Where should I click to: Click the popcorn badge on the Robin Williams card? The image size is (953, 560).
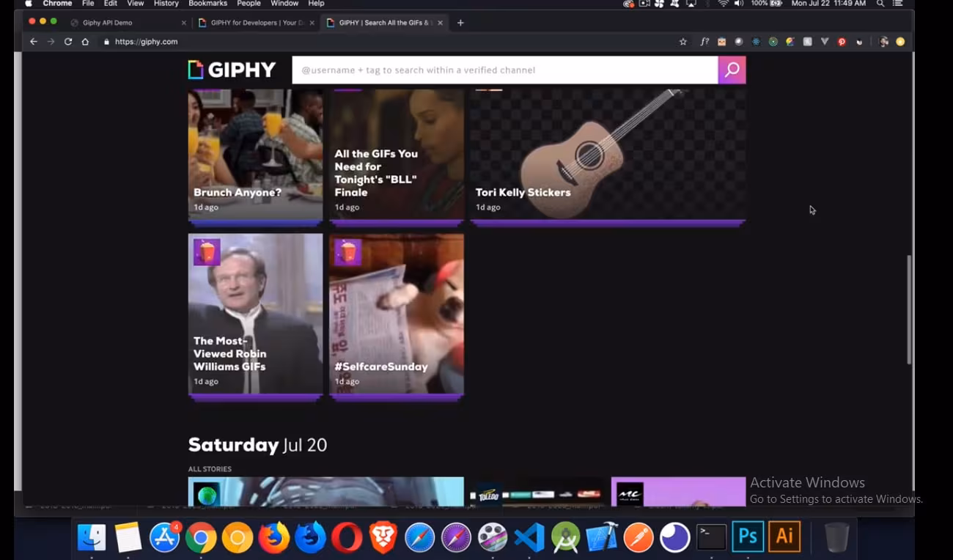(207, 252)
